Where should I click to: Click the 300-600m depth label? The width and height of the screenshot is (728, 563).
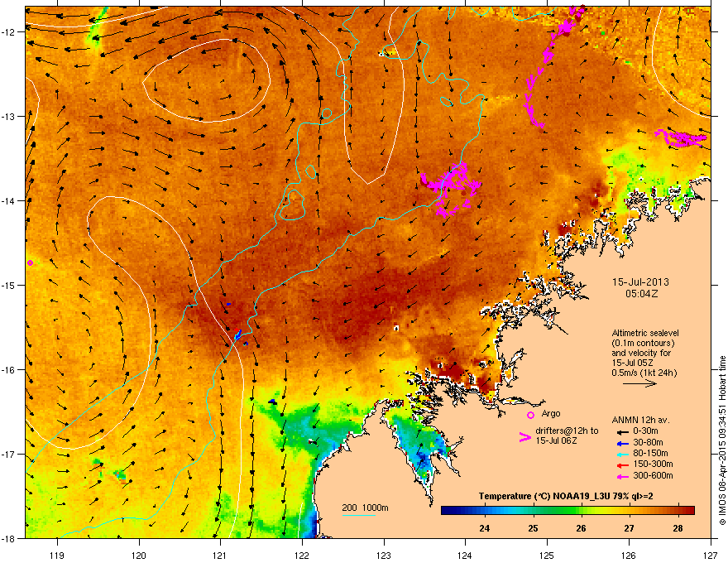(x=653, y=476)
